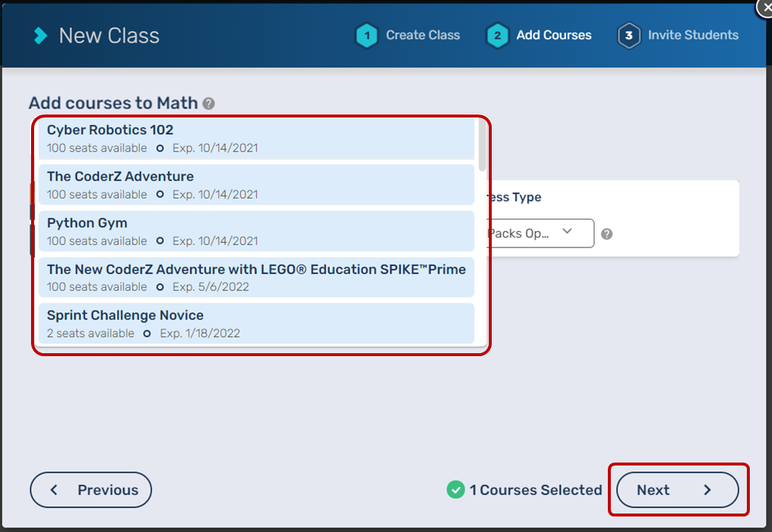This screenshot has height=532, width=772.
Task: Click the Exp. 5/6/2022 expiry text
Action: click(x=211, y=287)
